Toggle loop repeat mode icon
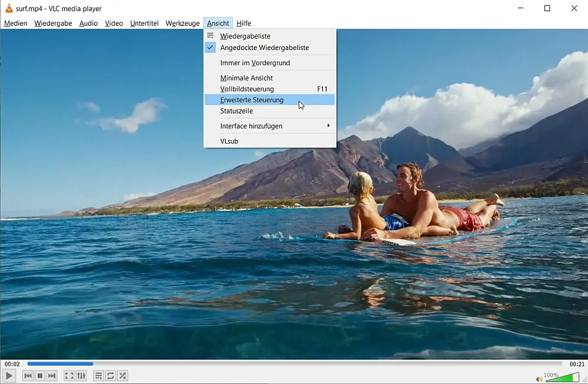 pos(111,375)
